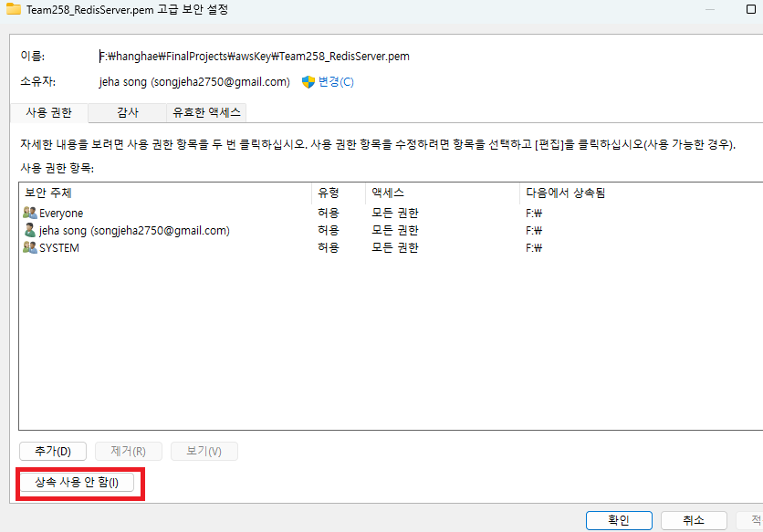Open the 유효한 액세스 tab

206,113
